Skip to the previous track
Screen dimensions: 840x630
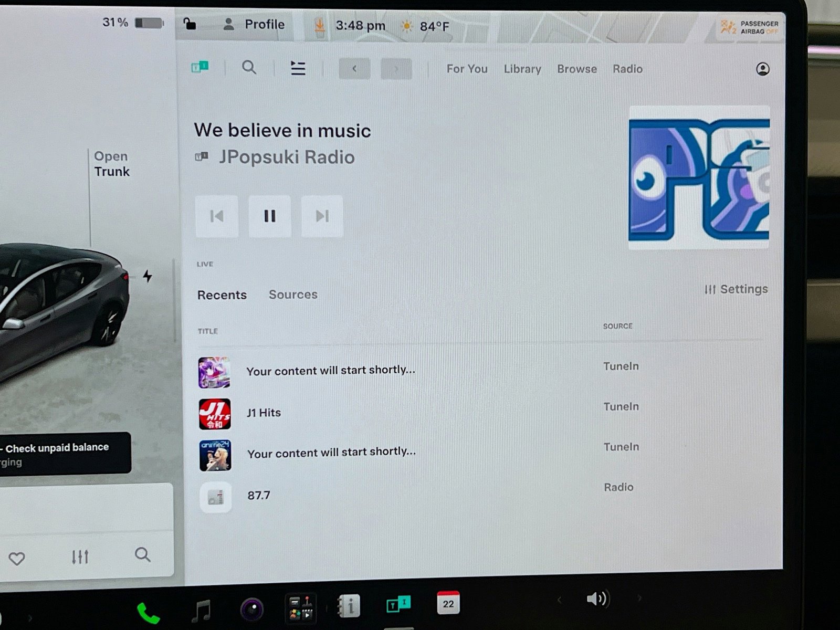coord(217,216)
